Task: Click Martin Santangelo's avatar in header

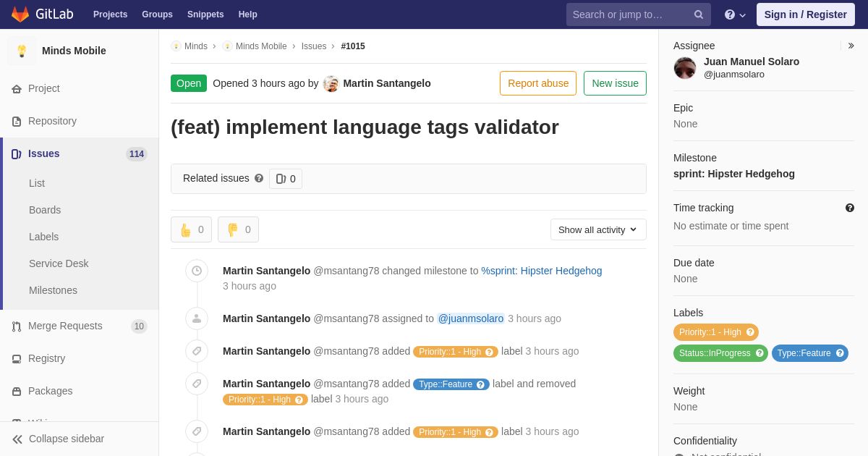Action: pyautogui.click(x=331, y=83)
